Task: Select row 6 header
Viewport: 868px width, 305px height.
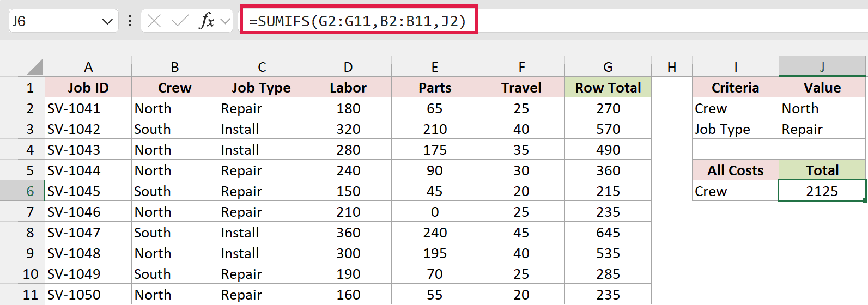Action: click(x=22, y=191)
